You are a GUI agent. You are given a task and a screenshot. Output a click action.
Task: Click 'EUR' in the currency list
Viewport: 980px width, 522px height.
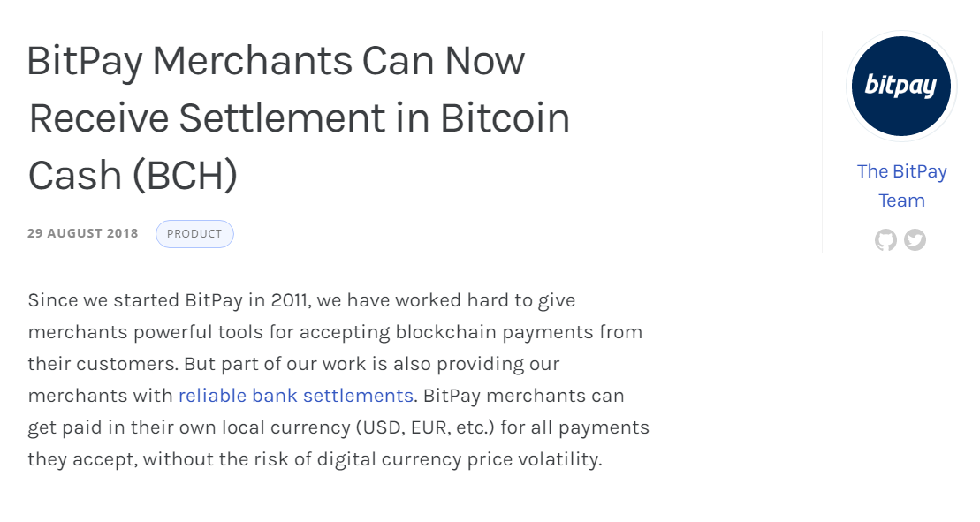pos(430,427)
